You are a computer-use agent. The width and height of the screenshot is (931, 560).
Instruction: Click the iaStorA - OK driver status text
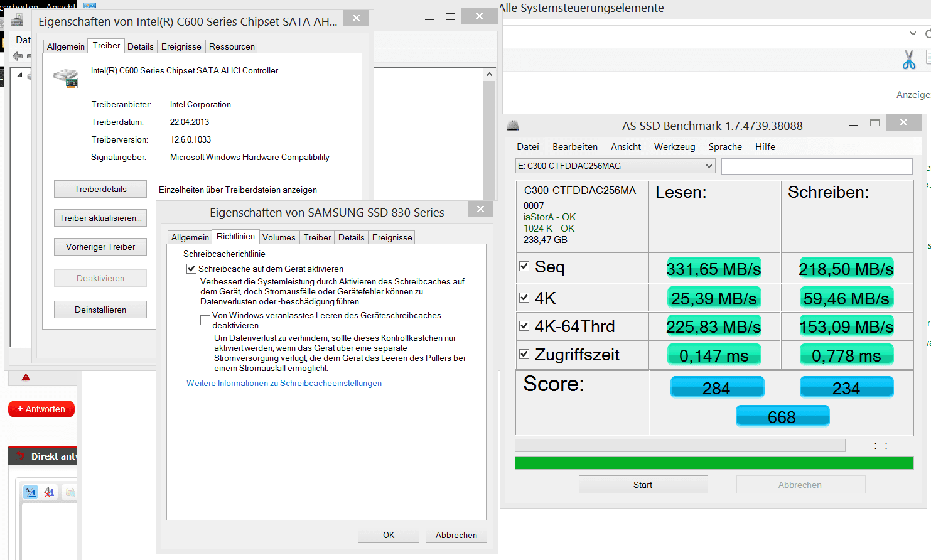[549, 217]
